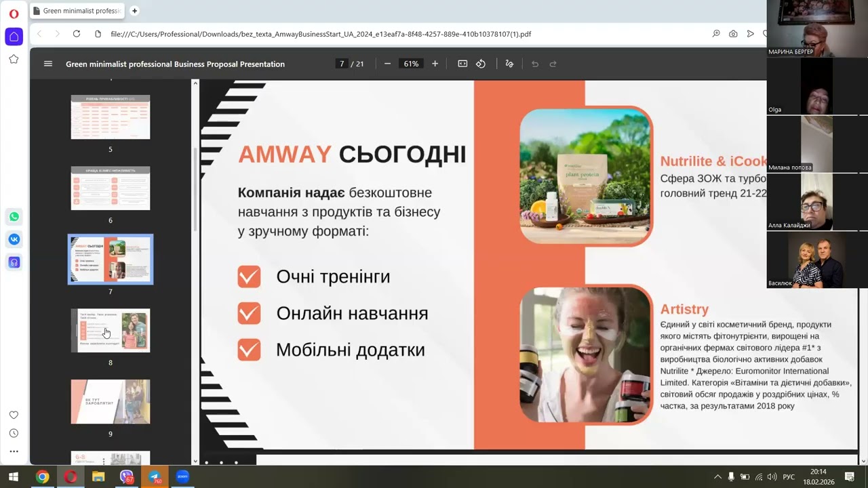
Task: Open History clock icon in sidebar
Action: [x=14, y=433]
